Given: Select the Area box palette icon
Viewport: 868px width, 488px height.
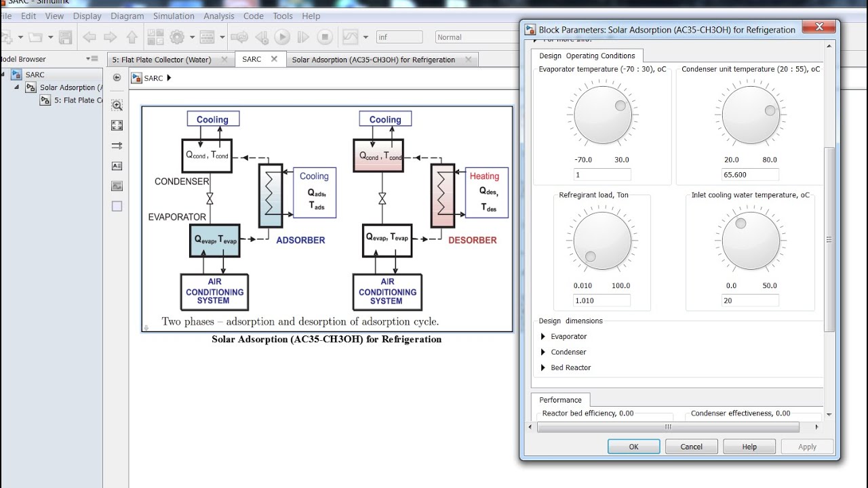Looking at the screenshot, I should [117, 206].
